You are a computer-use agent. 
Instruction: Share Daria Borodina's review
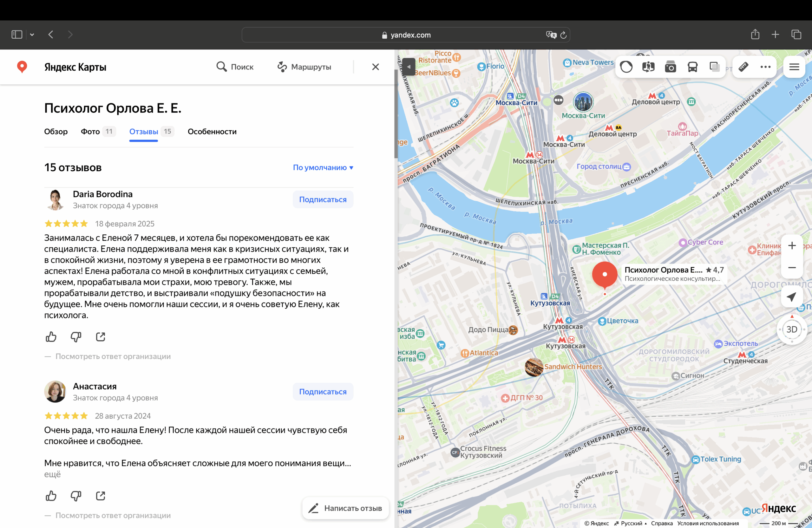click(101, 337)
